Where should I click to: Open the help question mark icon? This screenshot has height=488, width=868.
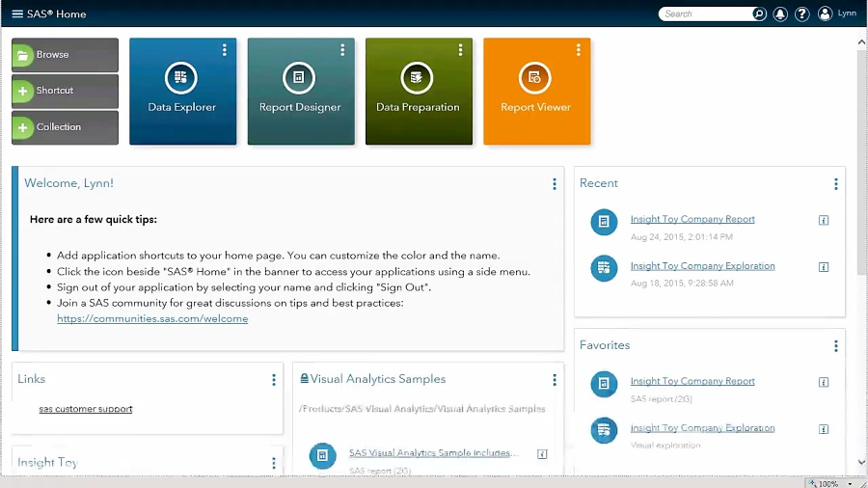(801, 14)
